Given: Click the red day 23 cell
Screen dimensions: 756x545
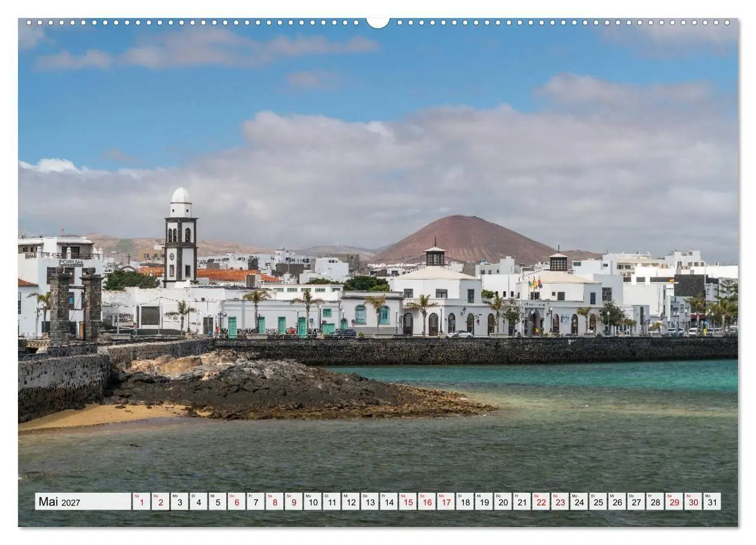Looking at the screenshot, I should [559, 502].
